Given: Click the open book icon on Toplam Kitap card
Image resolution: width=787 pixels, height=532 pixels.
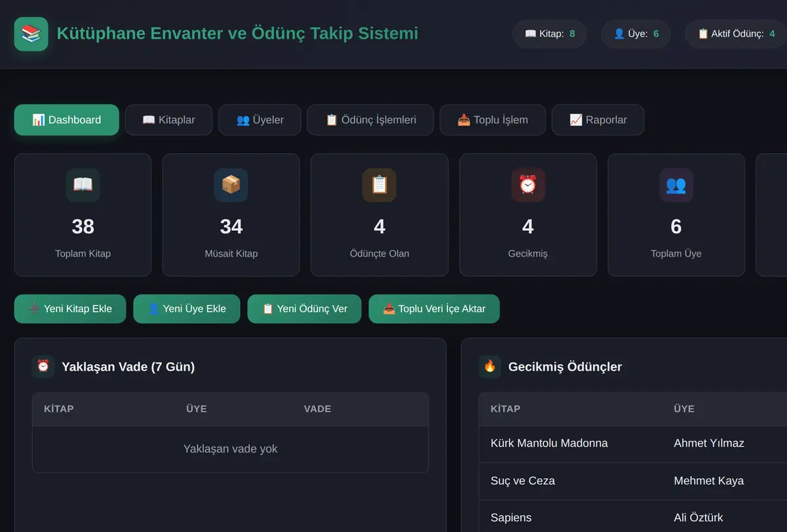Looking at the screenshot, I should coord(83,185).
